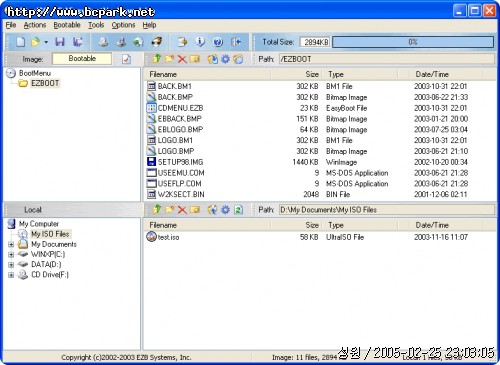Click the image properties checkmark document icon
The image size is (500, 365).
point(126,59)
